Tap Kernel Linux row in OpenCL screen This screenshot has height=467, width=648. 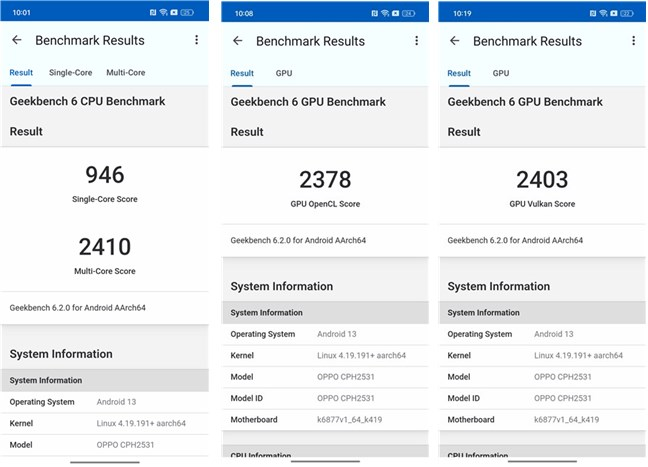(325, 355)
